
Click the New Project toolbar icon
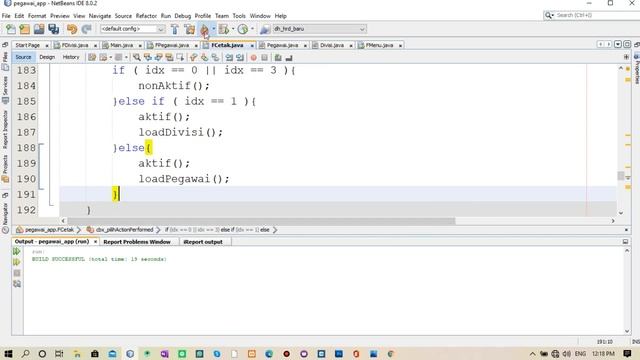click(x=24, y=29)
